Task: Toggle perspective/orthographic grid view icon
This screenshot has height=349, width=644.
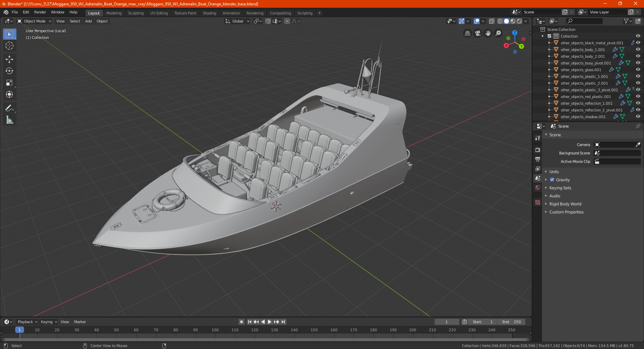Action: (x=468, y=33)
